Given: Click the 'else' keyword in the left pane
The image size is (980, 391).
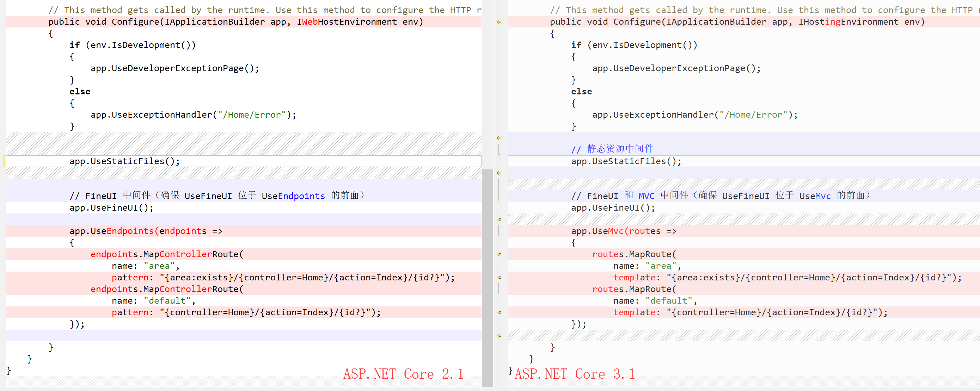Looking at the screenshot, I should coord(80,92).
